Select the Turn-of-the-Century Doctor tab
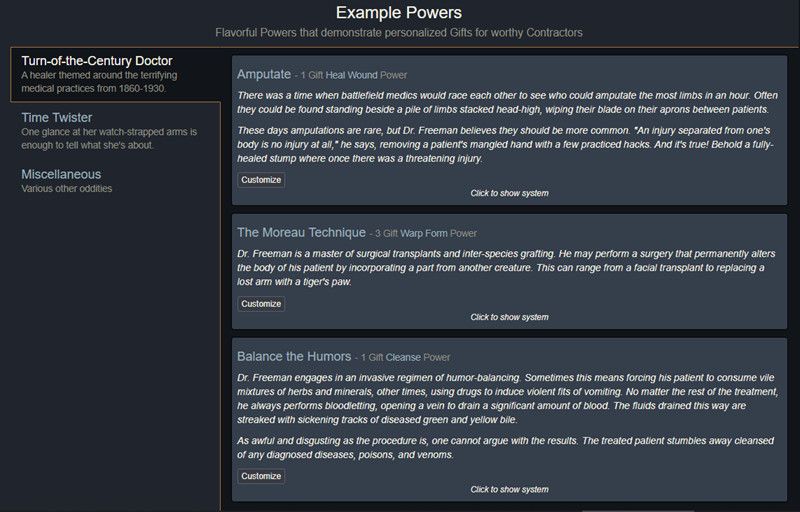This screenshot has height=512, width=800. click(115, 74)
